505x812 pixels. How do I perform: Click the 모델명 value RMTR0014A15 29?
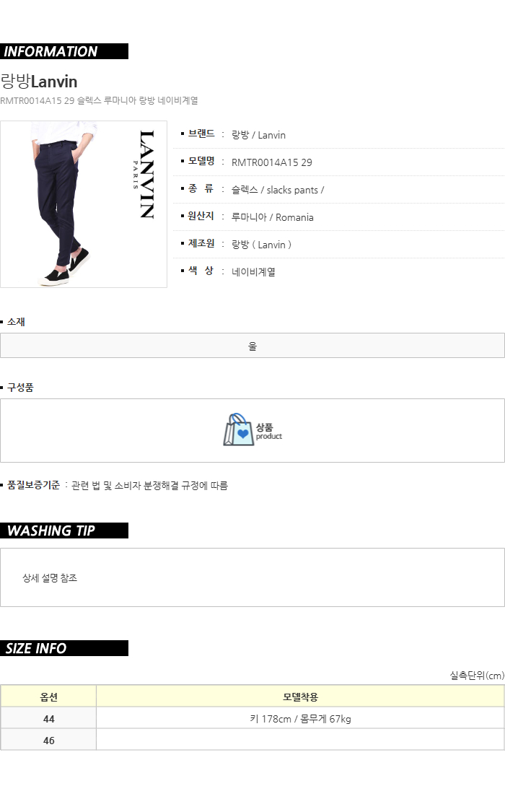point(272,162)
